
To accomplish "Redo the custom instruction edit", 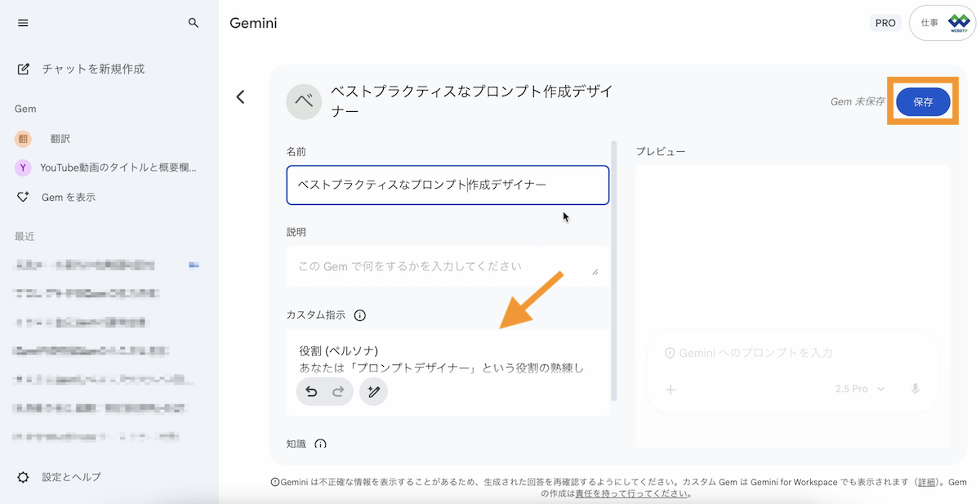I will coord(338,392).
